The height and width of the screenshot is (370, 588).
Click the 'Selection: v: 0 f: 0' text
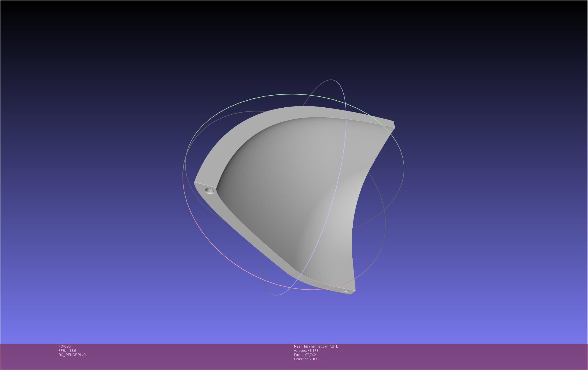tap(307, 359)
